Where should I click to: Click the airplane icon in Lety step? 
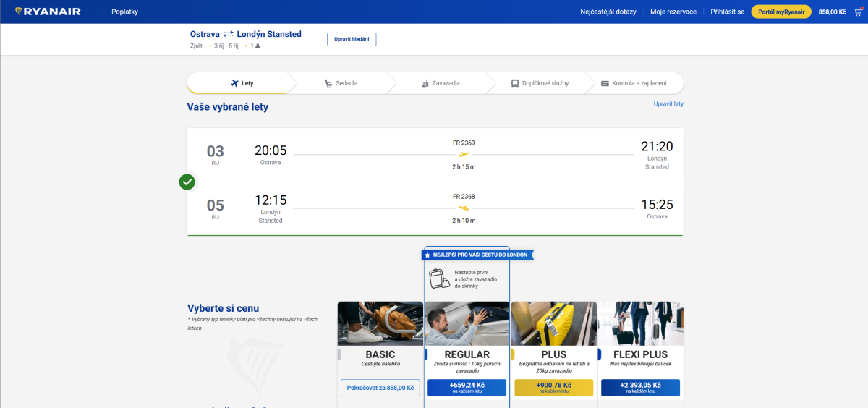pyautogui.click(x=234, y=83)
